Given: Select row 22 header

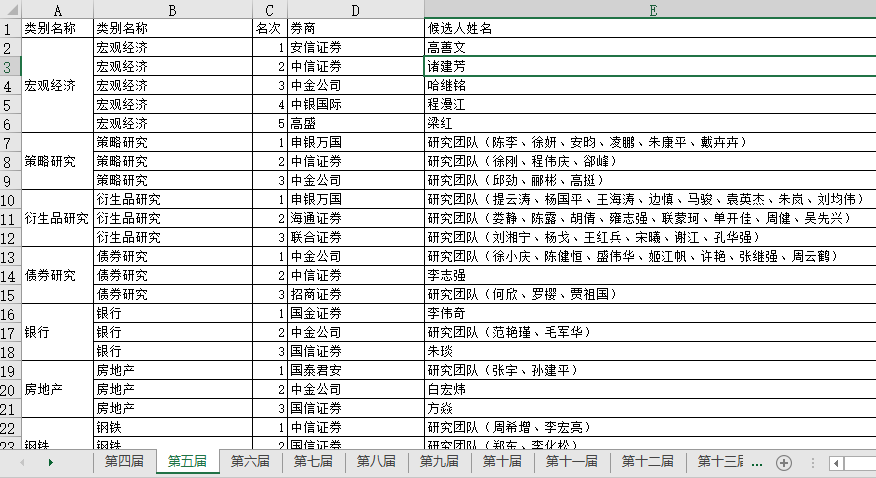Looking at the screenshot, I should 11,427.
